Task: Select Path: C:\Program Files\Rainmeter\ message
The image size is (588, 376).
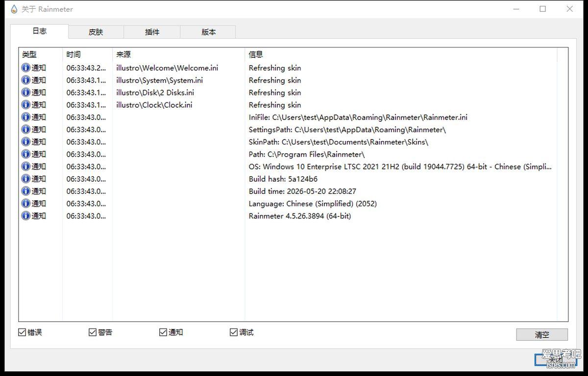Action: tap(307, 154)
